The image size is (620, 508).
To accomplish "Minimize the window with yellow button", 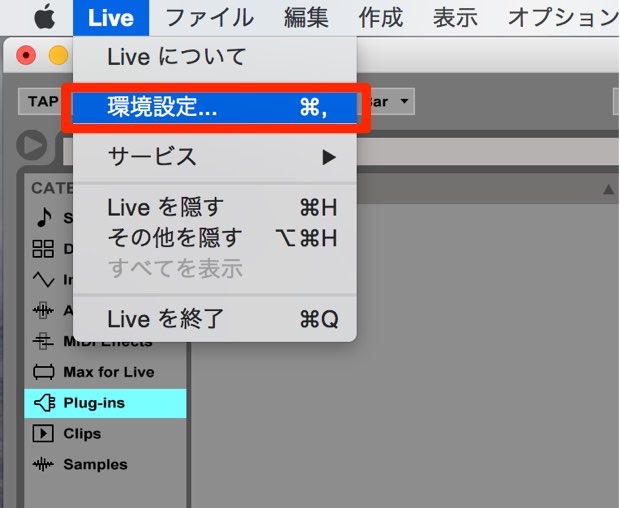I will click(58, 55).
